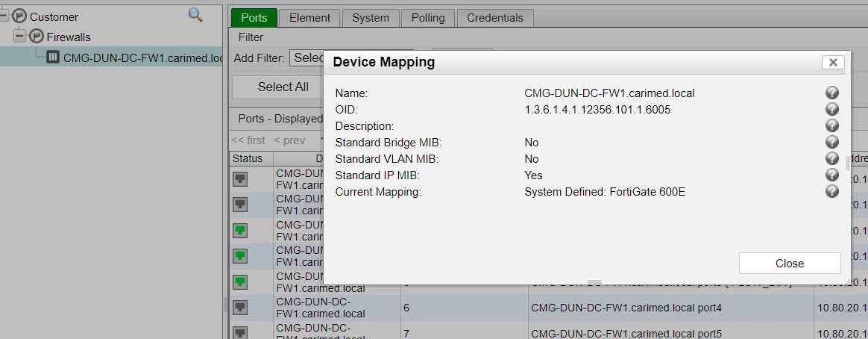Open help icon beside Name field

coord(832,93)
